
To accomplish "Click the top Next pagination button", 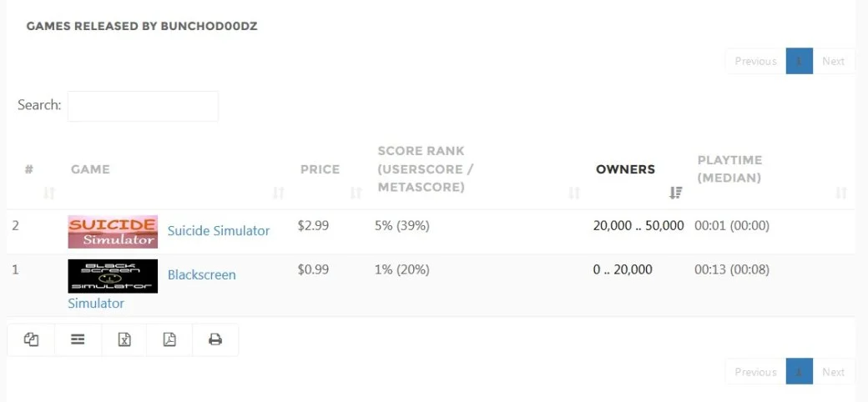I will pos(833,61).
